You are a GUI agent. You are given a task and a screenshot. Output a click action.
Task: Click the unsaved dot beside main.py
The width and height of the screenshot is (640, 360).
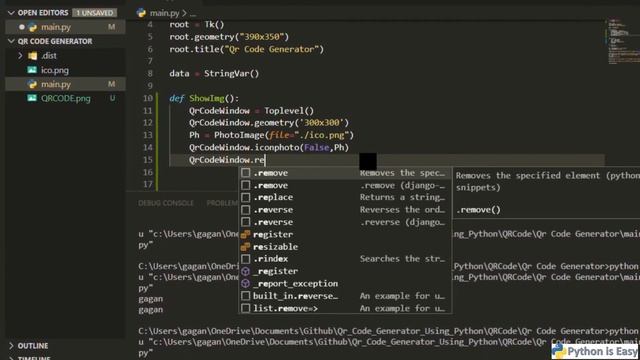22,27
